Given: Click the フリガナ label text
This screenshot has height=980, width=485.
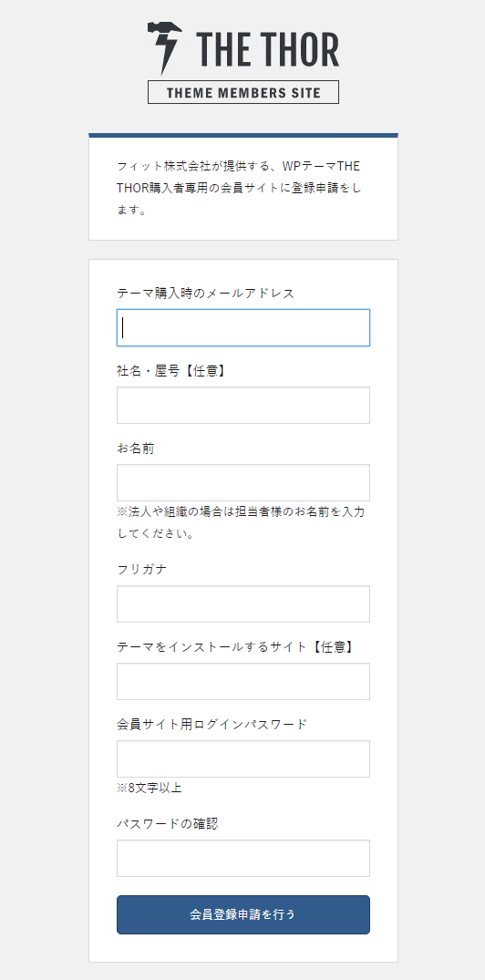Looking at the screenshot, I should [142, 570].
